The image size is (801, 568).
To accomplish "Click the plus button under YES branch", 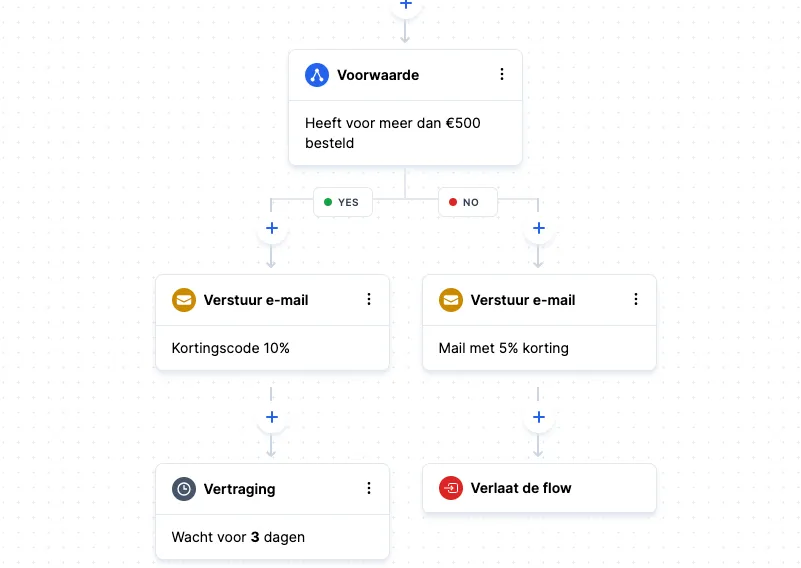I will pos(272,228).
